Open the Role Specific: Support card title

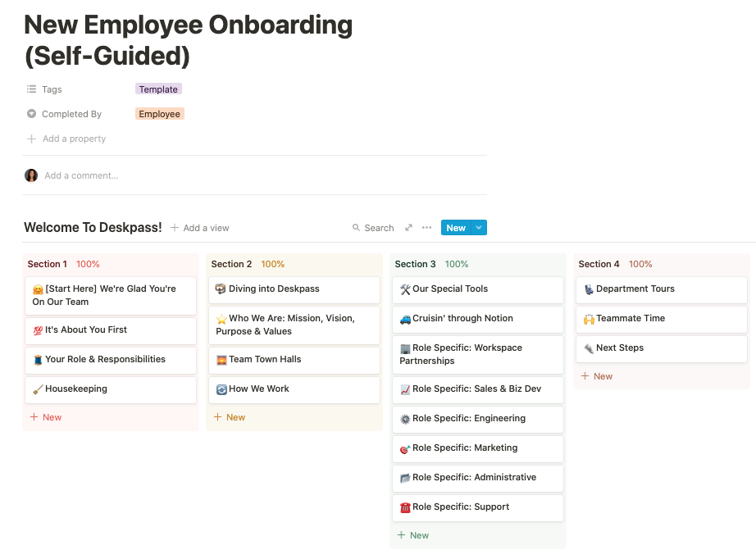pos(461,507)
